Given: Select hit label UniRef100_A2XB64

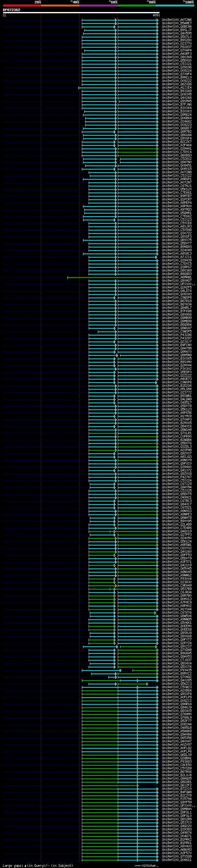Looking at the screenshot, I should tap(177, 690).
